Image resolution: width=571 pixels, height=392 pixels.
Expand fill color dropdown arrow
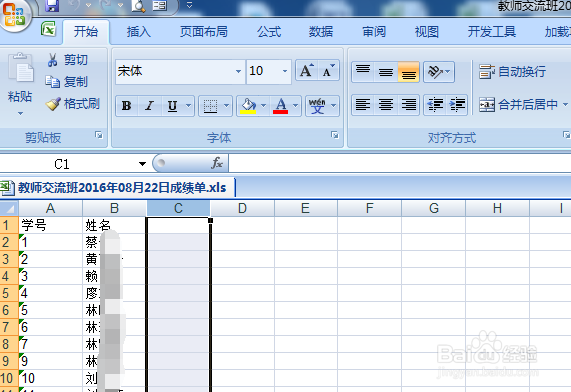[x=264, y=106]
